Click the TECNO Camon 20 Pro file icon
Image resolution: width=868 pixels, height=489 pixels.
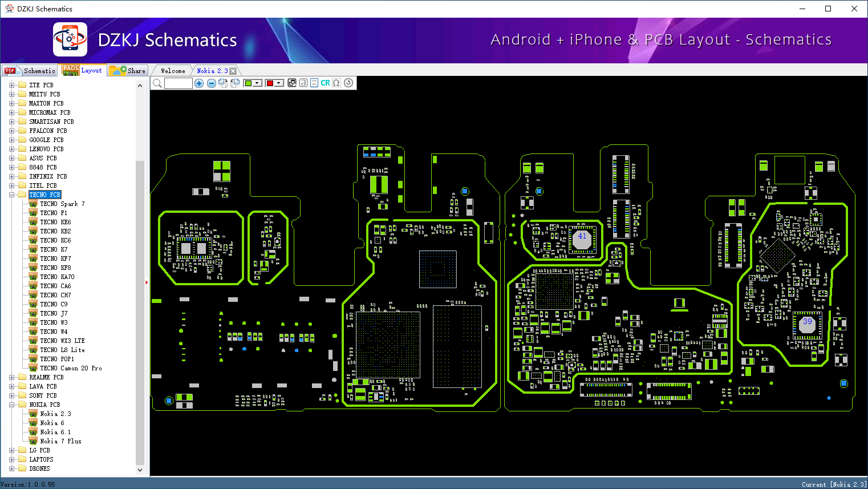click(33, 368)
